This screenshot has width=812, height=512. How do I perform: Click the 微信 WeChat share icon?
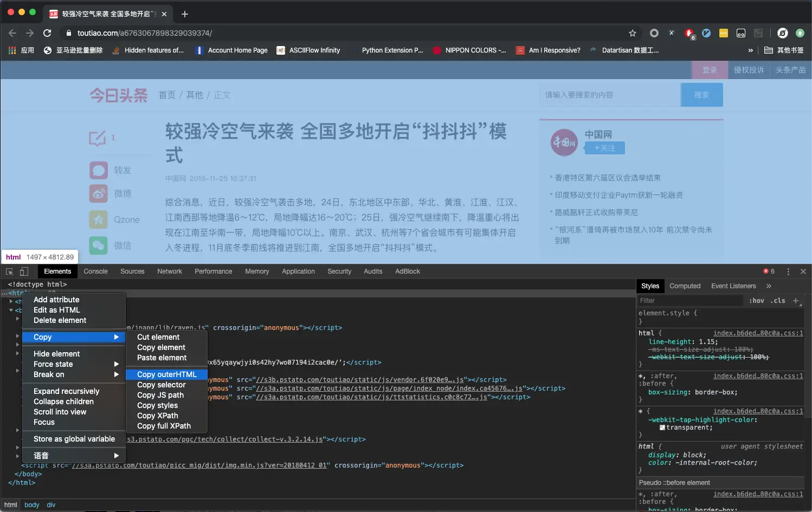99,245
